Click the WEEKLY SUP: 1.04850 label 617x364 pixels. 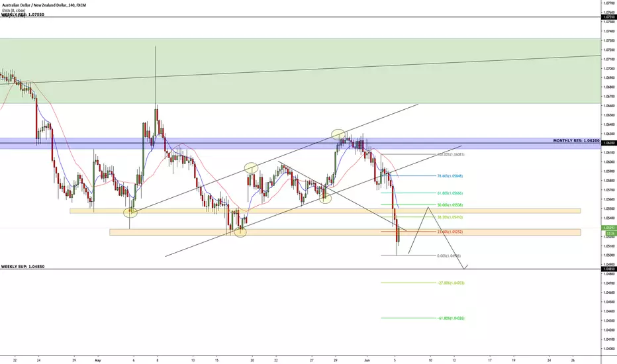point(23,267)
